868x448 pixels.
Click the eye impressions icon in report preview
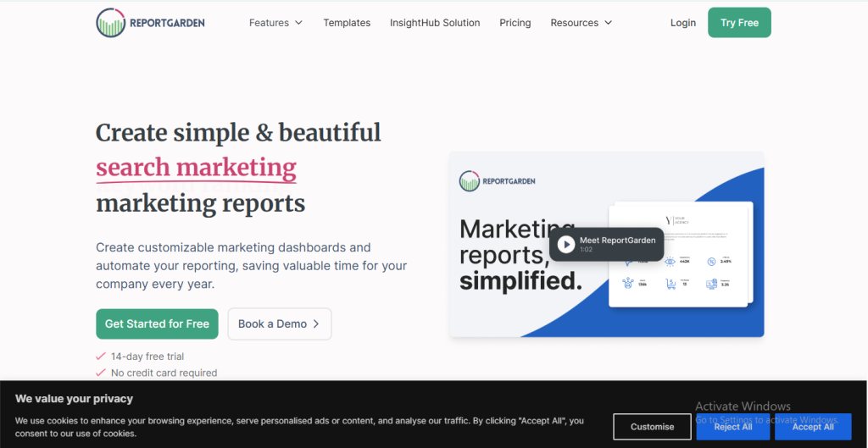click(670, 262)
